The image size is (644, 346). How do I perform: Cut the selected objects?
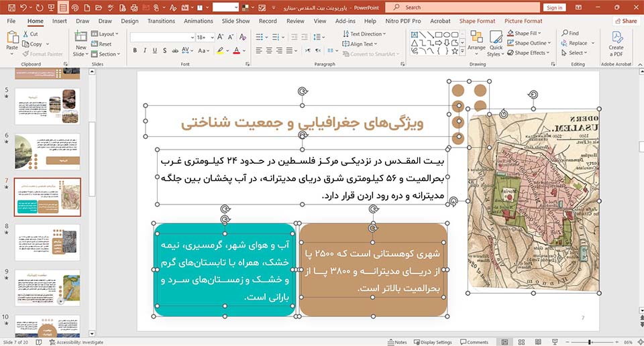30,34
